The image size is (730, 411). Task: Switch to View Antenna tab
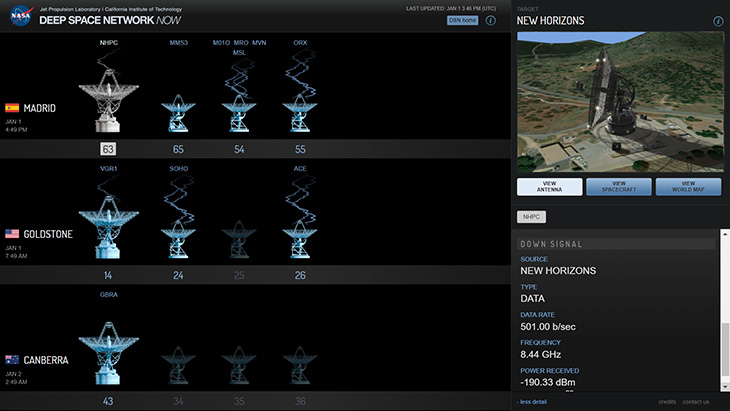[549, 187]
